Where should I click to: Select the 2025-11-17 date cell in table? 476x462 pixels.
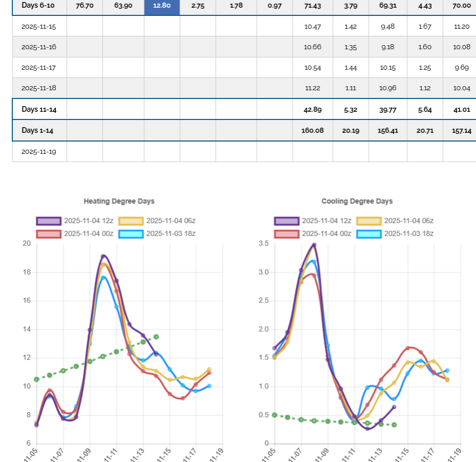click(39, 68)
